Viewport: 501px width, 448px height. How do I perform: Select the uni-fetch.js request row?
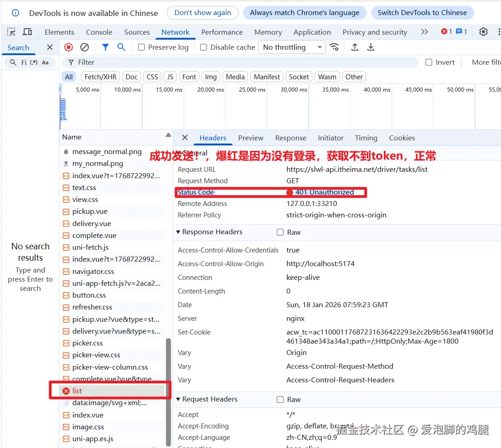(112, 247)
